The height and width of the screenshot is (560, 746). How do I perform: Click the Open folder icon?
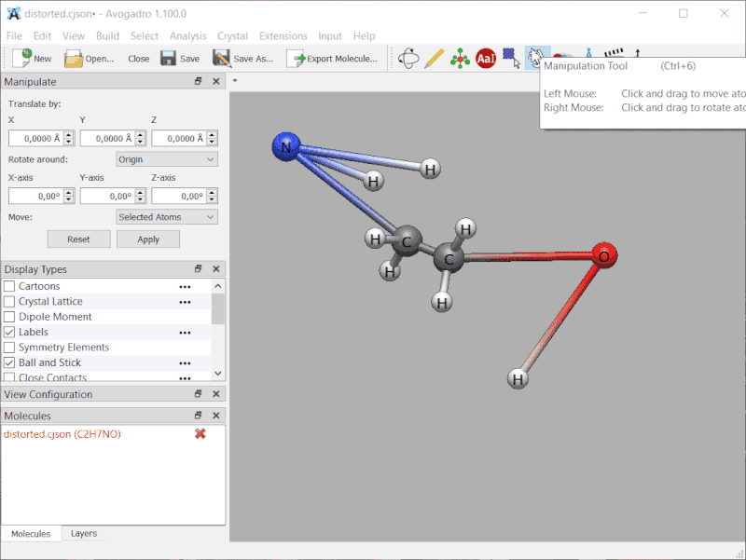click(74, 59)
